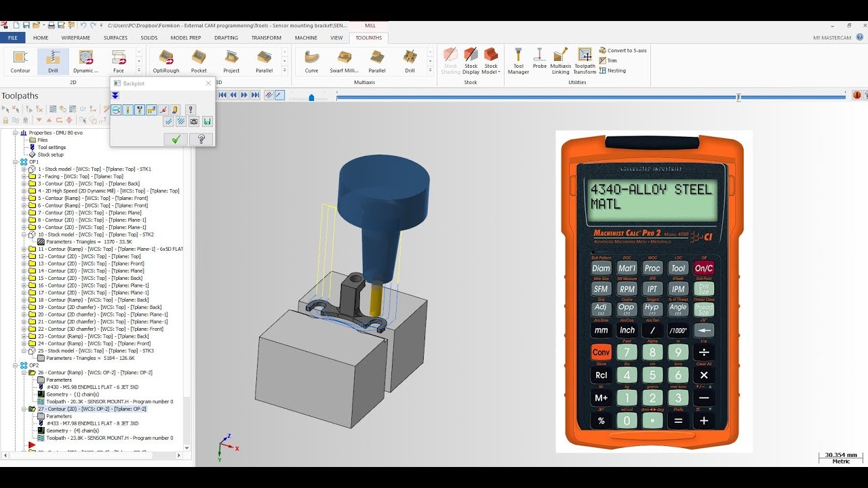Choose the Multiaxis Drill toolpath
Image resolution: width=868 pixels, height=488 pixels.
click(x=410, y=60)
